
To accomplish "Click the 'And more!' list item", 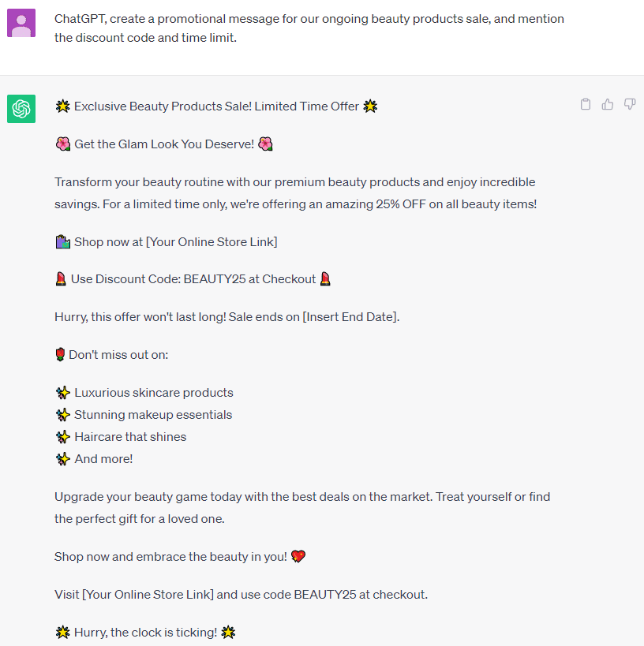I will [x=103, y=459].
